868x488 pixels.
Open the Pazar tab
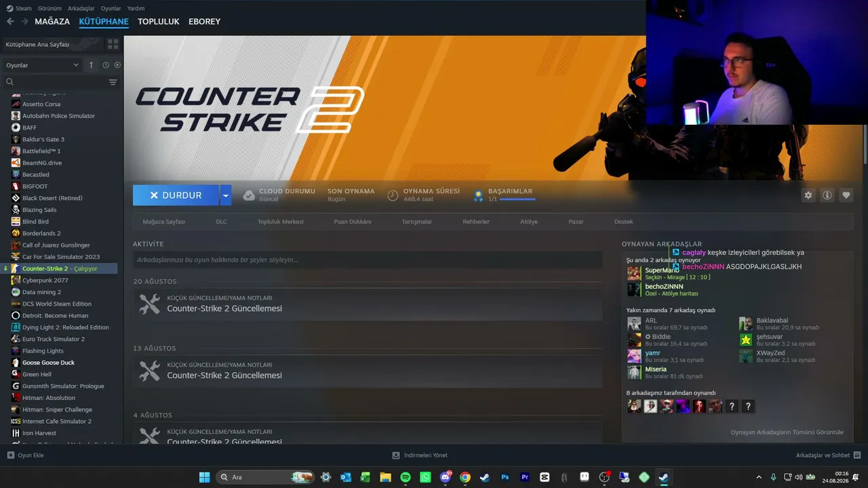576,222
